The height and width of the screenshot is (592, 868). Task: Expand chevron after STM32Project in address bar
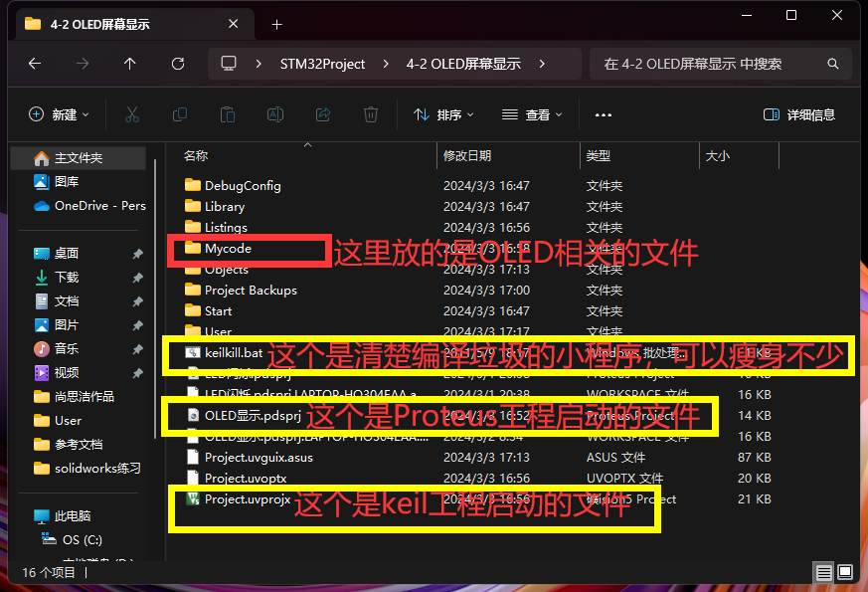pyautogui.click(x=386, y=64)
